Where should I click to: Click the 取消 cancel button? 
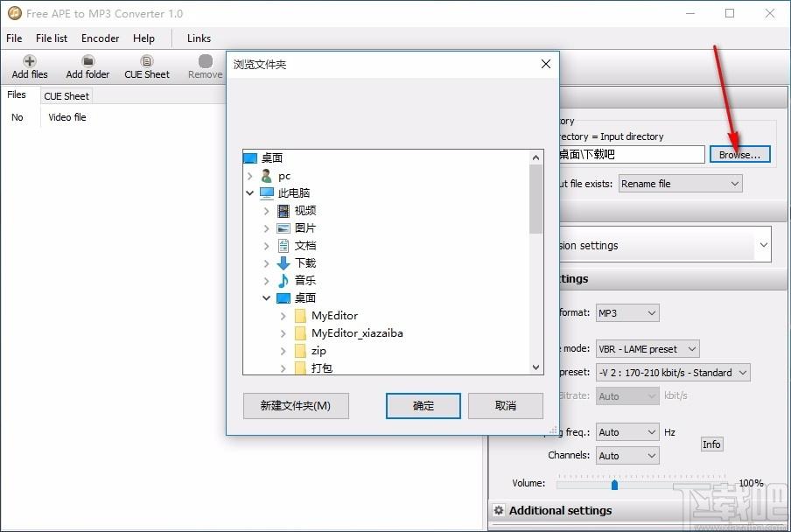(x=506, y=406)
